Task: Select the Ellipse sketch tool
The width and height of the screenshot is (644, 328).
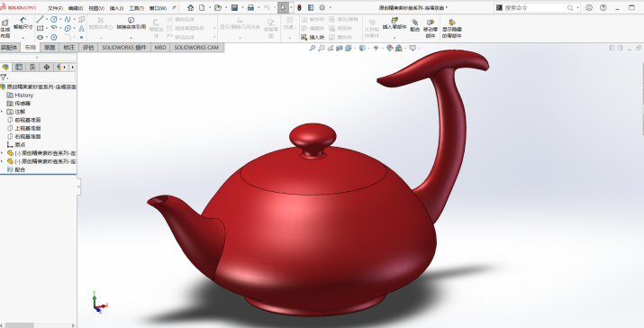Action: tap(68, 28)
